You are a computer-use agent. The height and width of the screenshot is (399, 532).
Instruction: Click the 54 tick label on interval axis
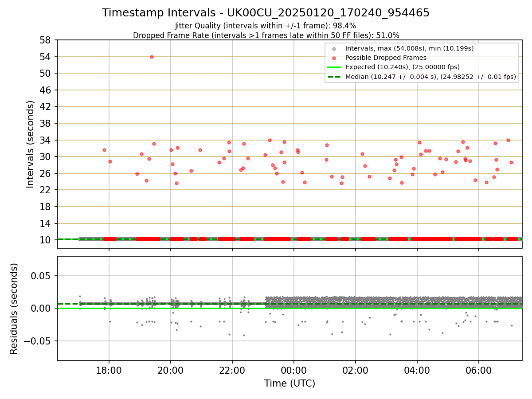click(x=47, y=57)
